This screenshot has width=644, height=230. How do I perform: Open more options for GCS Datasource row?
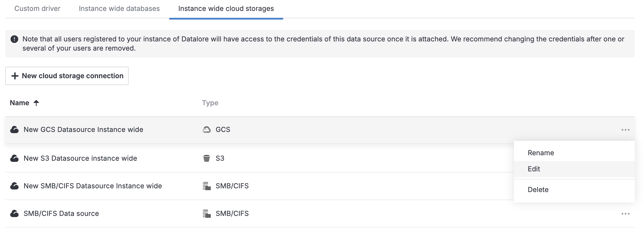pos(625,130)
